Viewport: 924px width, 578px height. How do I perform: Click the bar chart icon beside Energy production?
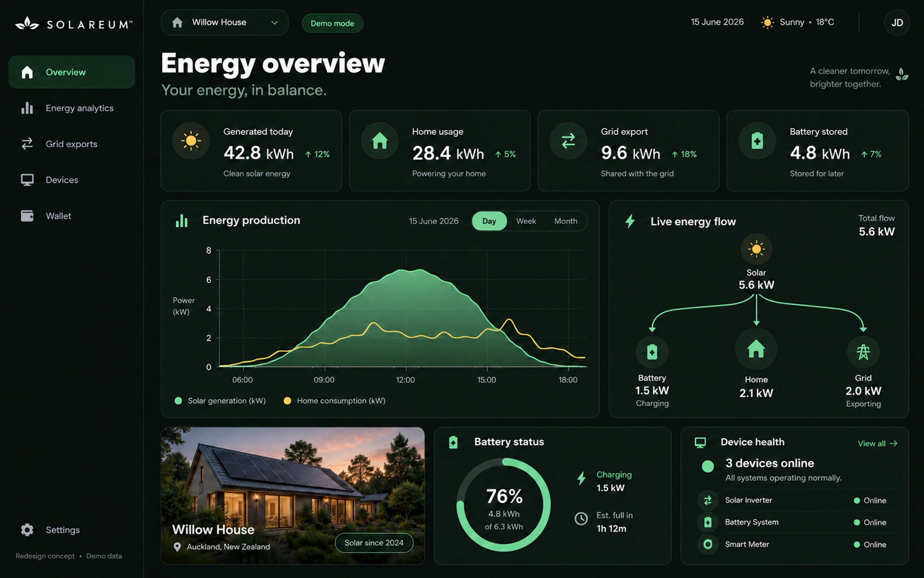[182, 221]
